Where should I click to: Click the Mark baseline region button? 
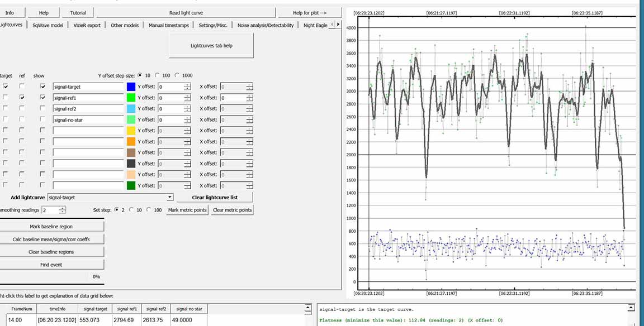pos(51,227)
